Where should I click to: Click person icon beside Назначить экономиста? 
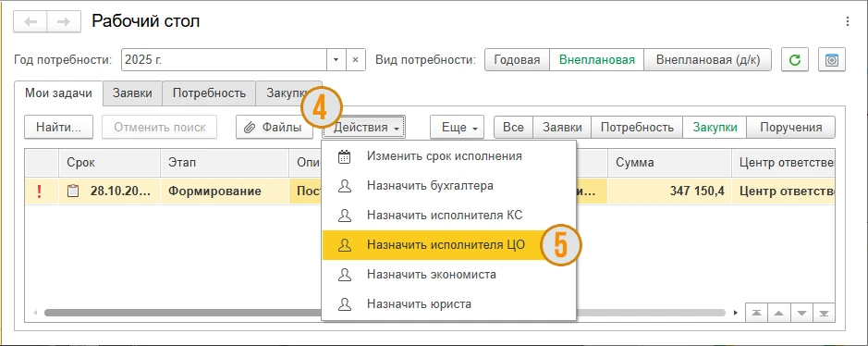345,275
